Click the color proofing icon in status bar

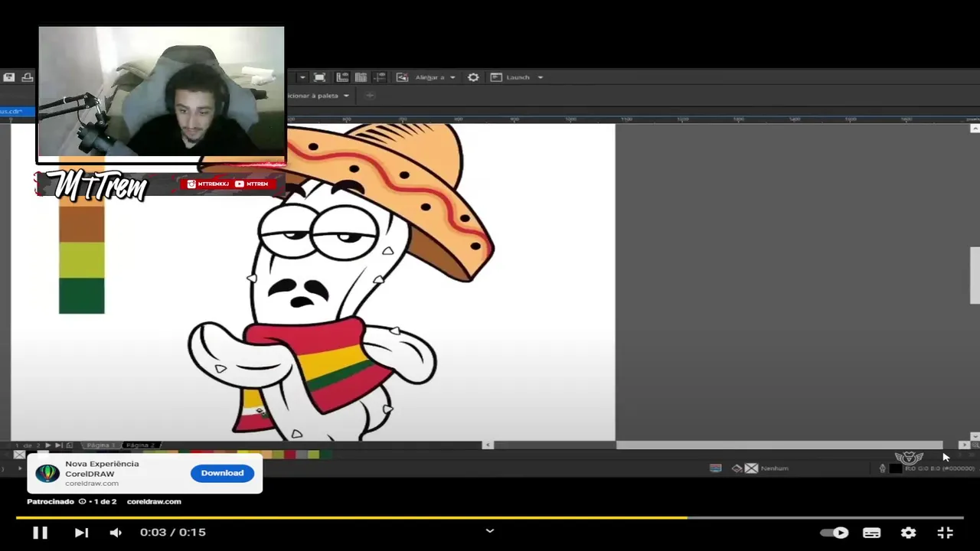click(x=715, y=468)
